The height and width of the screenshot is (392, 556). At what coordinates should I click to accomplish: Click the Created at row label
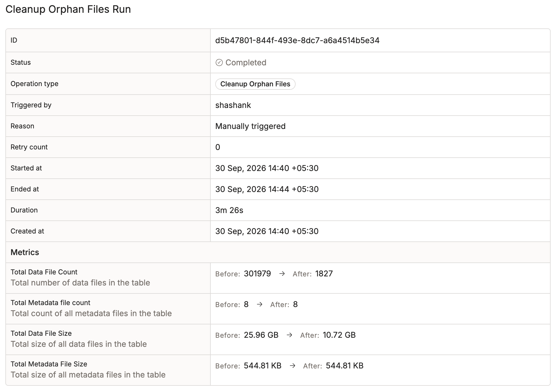(x=27, y=231)
